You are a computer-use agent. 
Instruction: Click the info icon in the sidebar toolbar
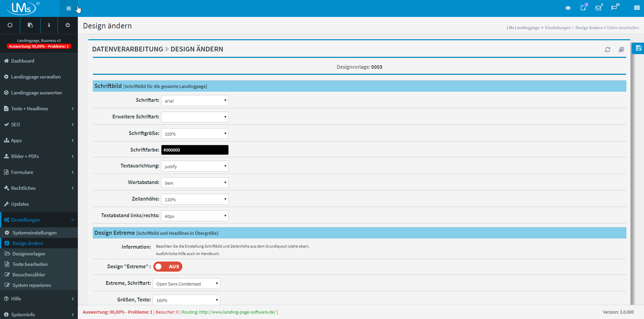(x=49, y=25)
